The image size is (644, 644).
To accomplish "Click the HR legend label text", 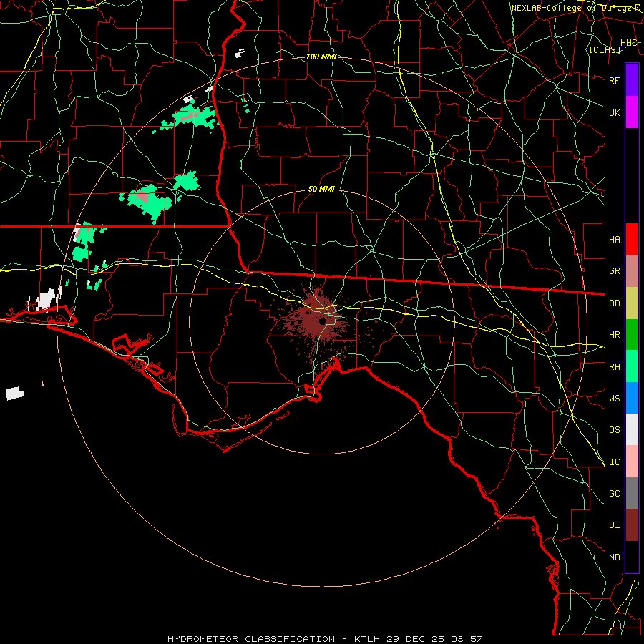I will pyautogui.click(x=615, y=335).
